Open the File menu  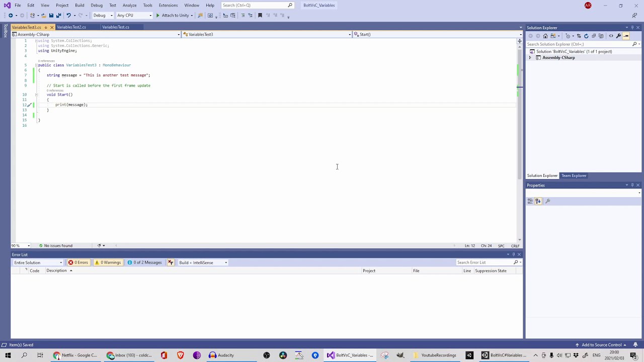[18, 6]
